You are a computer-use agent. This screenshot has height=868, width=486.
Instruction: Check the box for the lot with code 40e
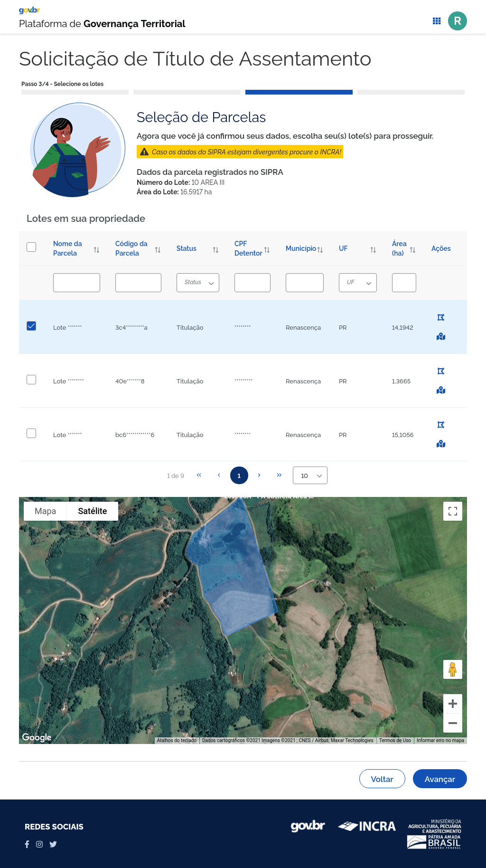(31, 380)
